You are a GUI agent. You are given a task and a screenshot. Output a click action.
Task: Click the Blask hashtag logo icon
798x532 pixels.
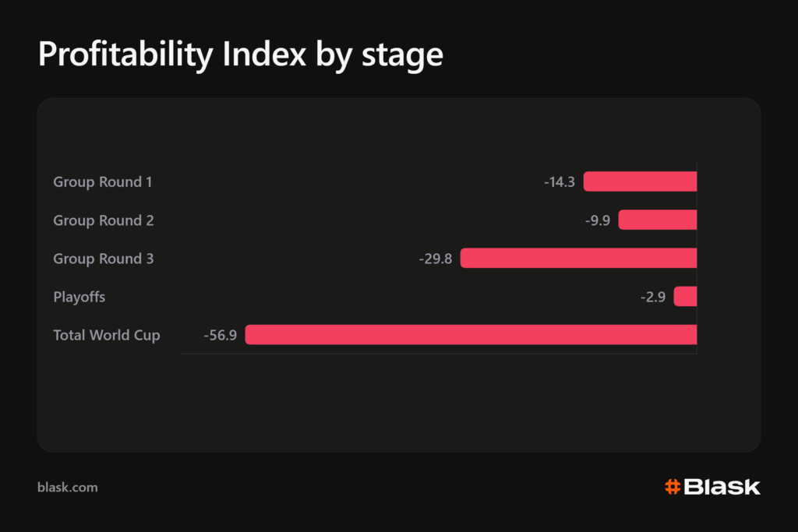tap(673, 487)
